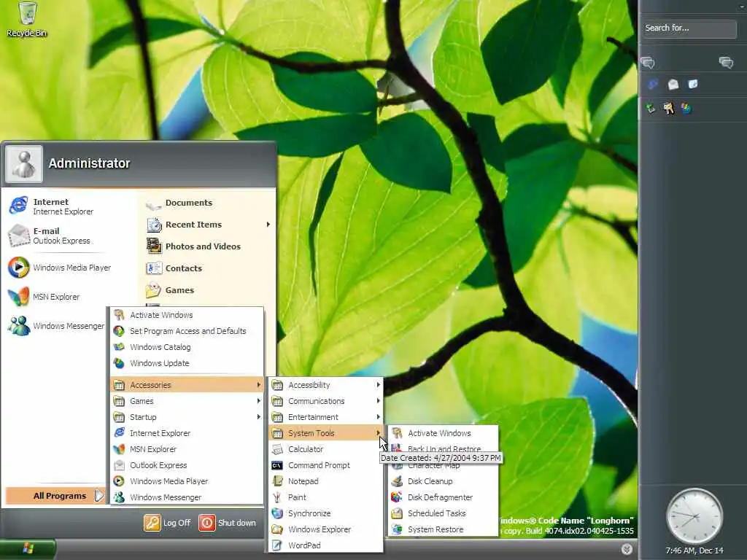Click the sidebar keys activation icon
Viewport: 747px width, 560px height.
(x=669, y=108)
